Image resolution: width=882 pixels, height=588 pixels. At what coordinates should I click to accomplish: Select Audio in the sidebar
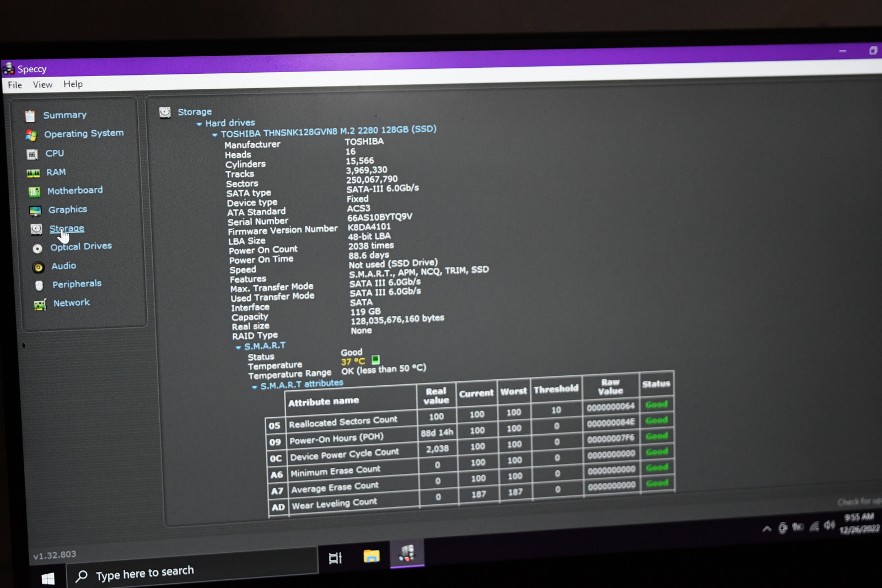coord(63,266)
